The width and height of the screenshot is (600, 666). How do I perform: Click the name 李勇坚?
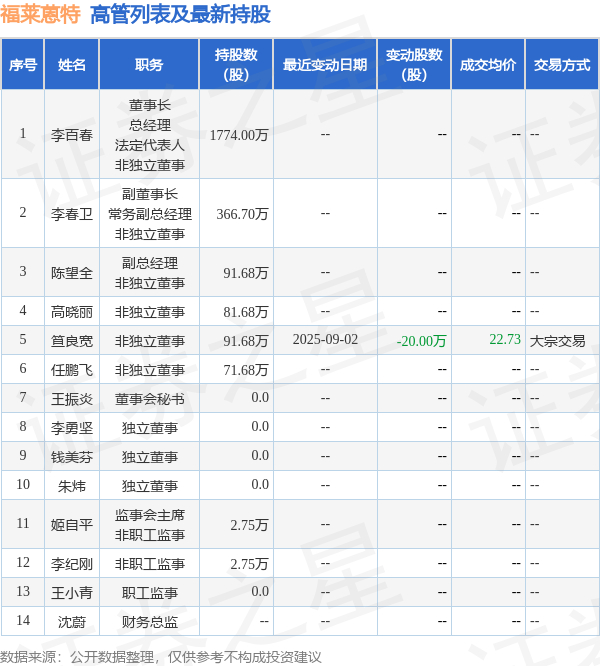pos(72,428)
